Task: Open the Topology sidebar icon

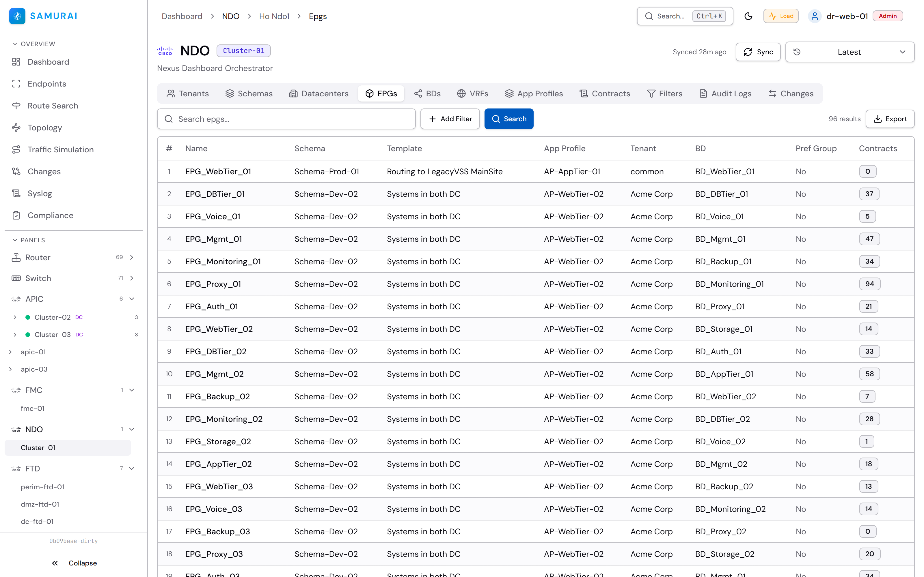Action: (16, 128)
